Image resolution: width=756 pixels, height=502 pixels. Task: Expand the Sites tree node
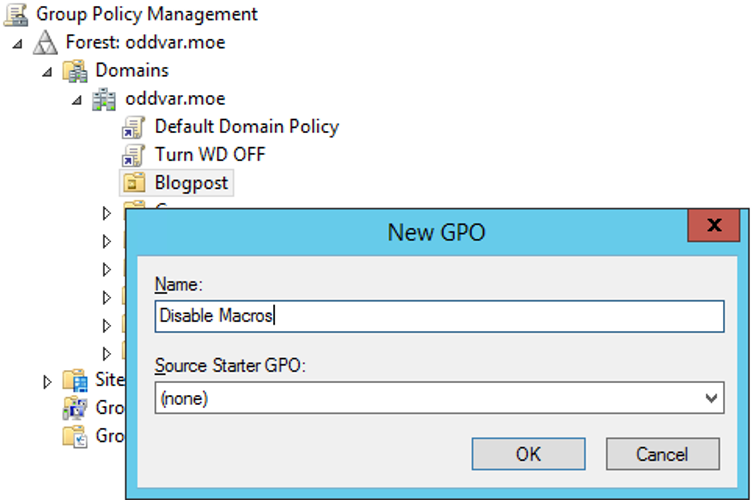(47, 382)
